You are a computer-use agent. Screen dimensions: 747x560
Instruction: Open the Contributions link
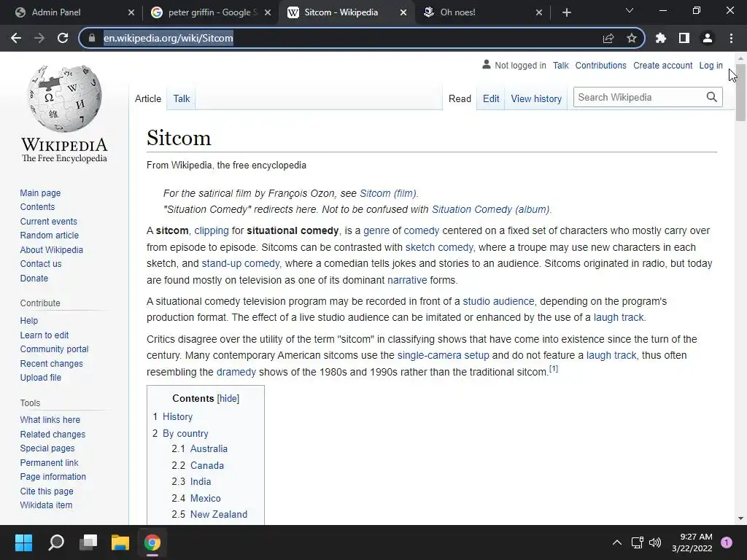coord(600,65)
